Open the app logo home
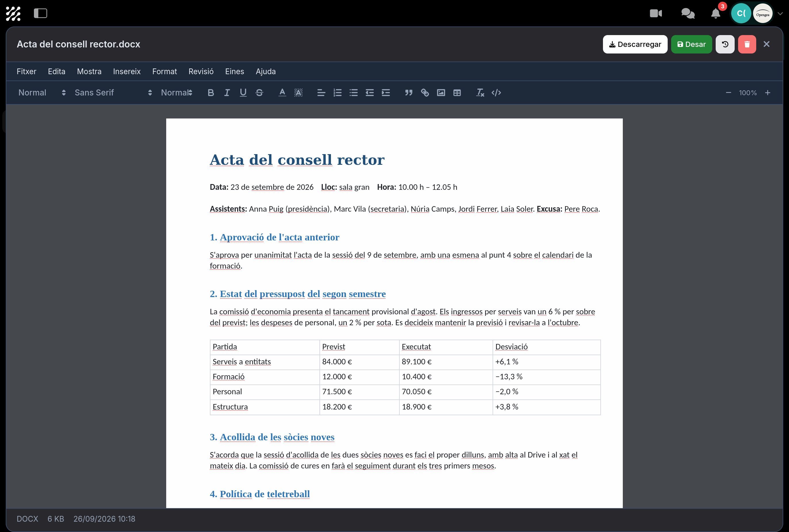 point(13,14)
